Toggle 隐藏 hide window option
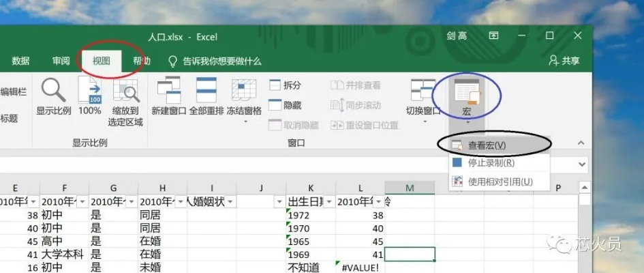The image size is (644, 273). click(285, 105)
